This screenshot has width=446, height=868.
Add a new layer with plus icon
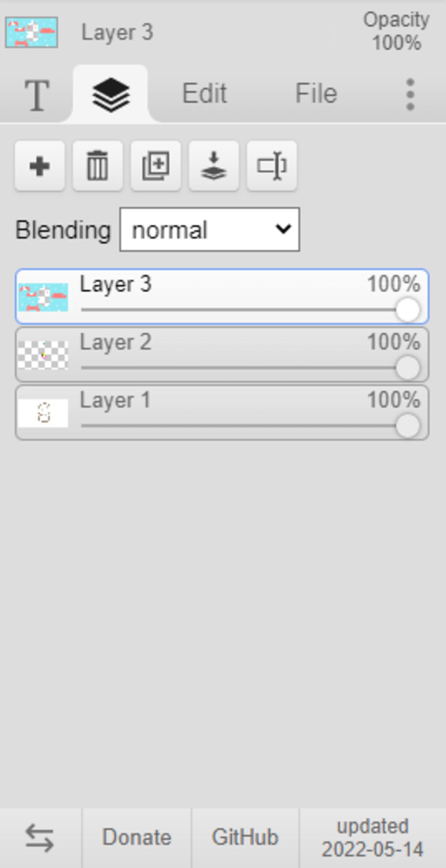point(40,166)
